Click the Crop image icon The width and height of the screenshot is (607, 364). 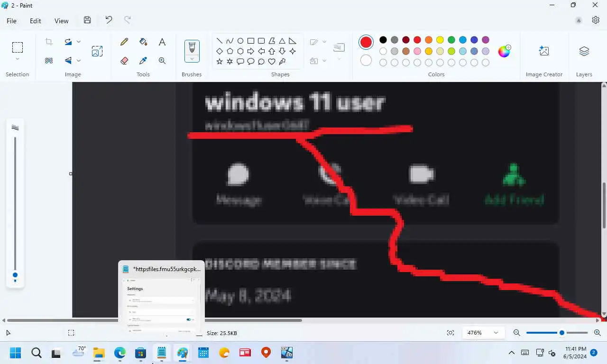[49, 42]
